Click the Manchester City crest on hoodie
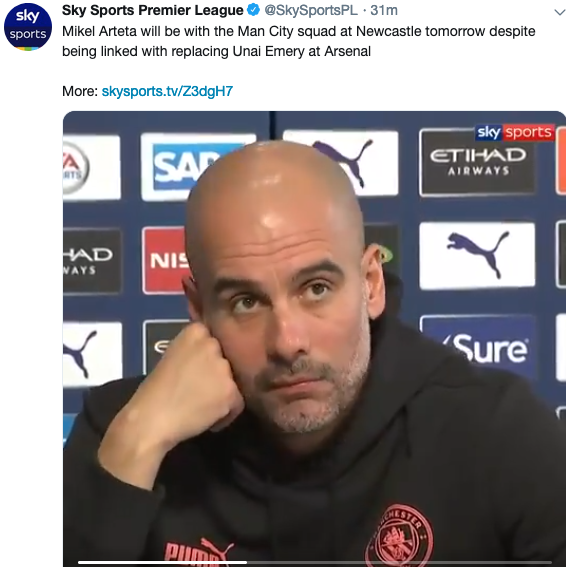The width and height of the screenshot is (566, 567). [400, 535]
